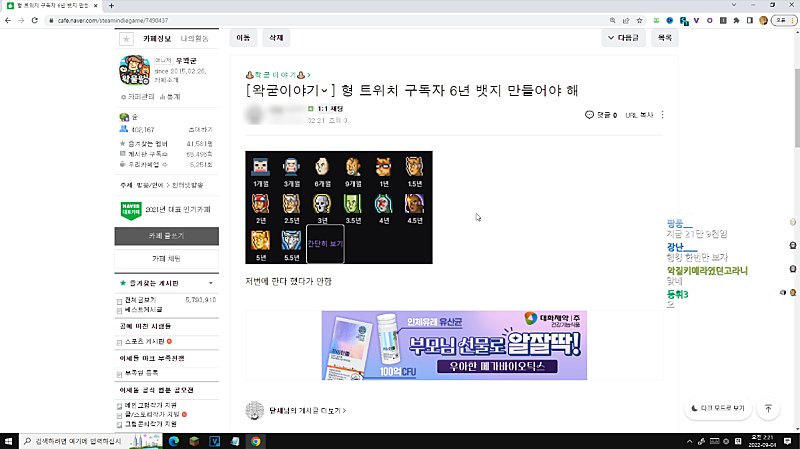Click the 이동 move button
800x449 pixels.
tap(243, 38)
